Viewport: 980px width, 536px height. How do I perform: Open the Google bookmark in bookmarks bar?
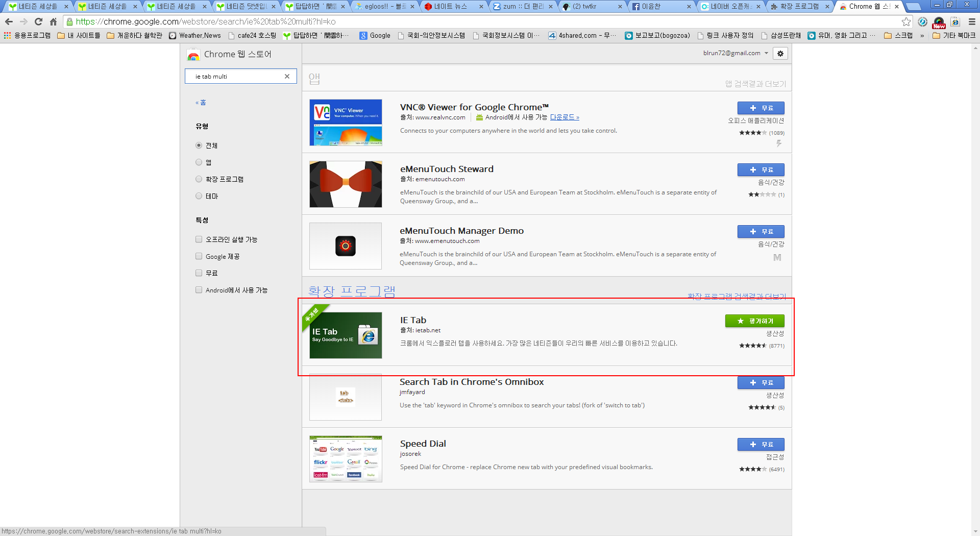click(375, 35)
